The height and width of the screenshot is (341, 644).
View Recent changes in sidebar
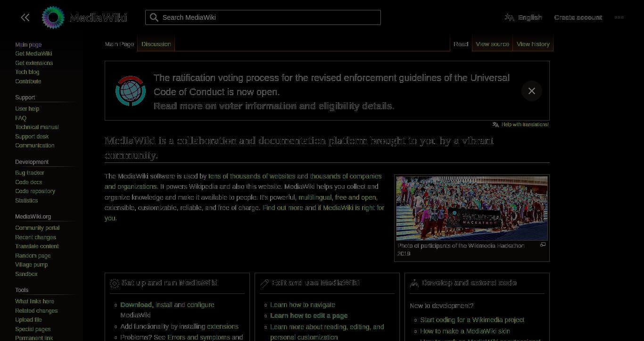click(x=35, y=237)
